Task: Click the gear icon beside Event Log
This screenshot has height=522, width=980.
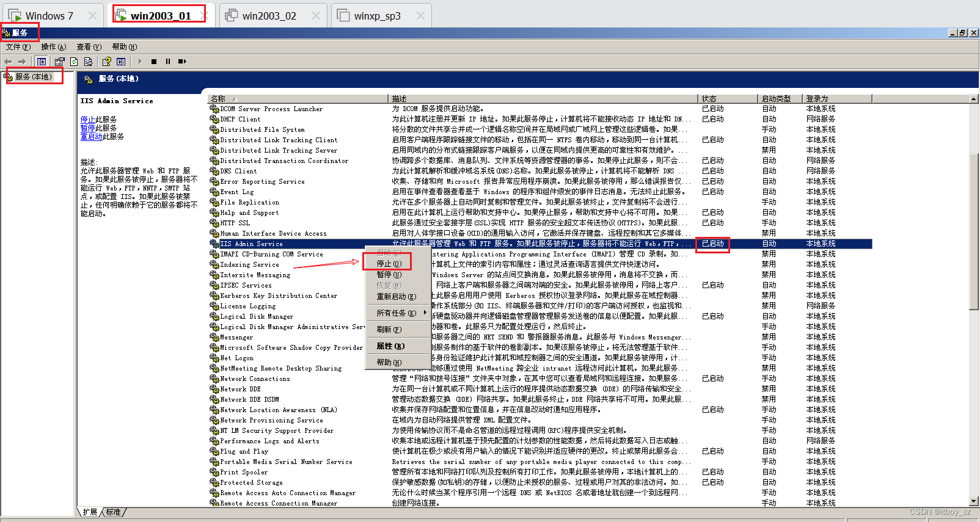Action: point(214,192)
